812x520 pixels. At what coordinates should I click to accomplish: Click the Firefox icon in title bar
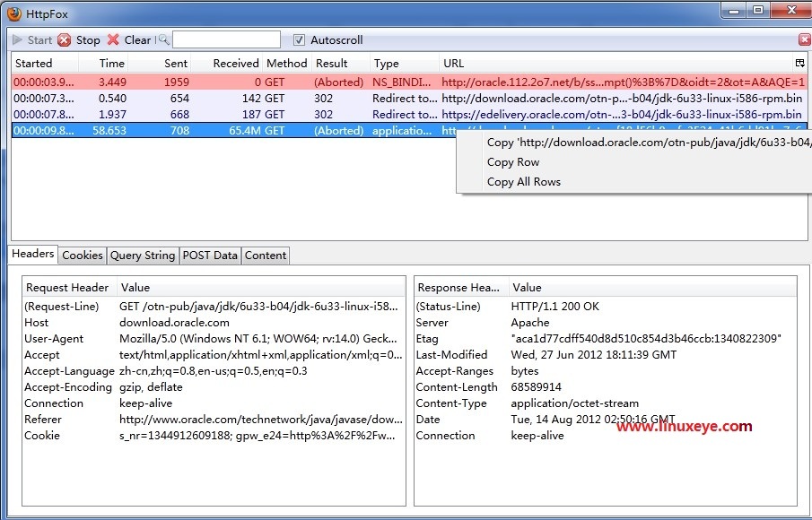click(14, 13)
